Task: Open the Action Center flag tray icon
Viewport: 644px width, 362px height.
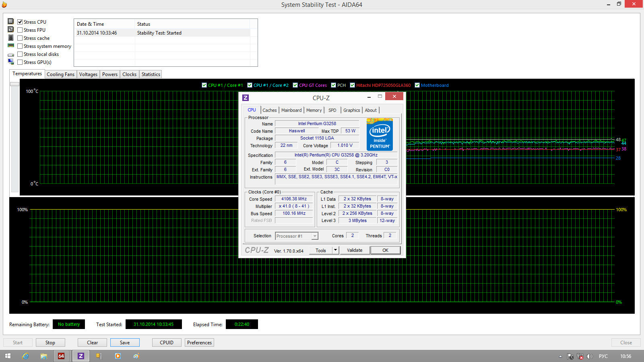Action: (570, 356)
